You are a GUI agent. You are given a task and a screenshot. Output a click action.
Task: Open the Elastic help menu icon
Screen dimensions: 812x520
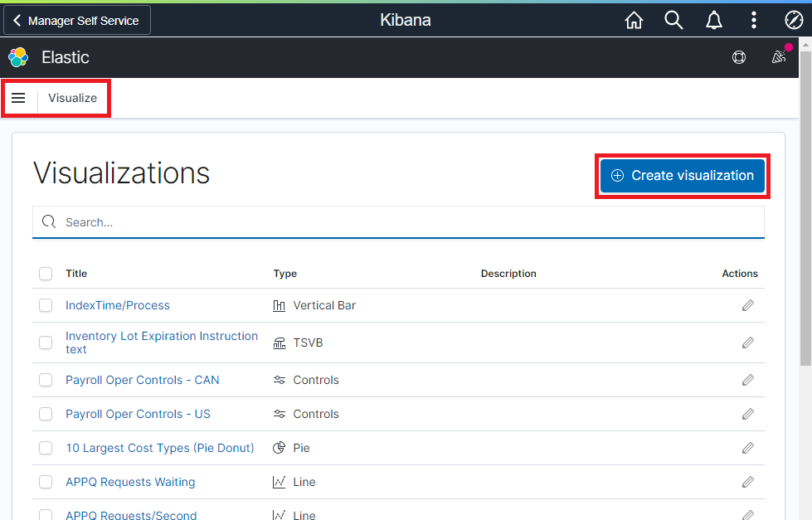[739, 57]
